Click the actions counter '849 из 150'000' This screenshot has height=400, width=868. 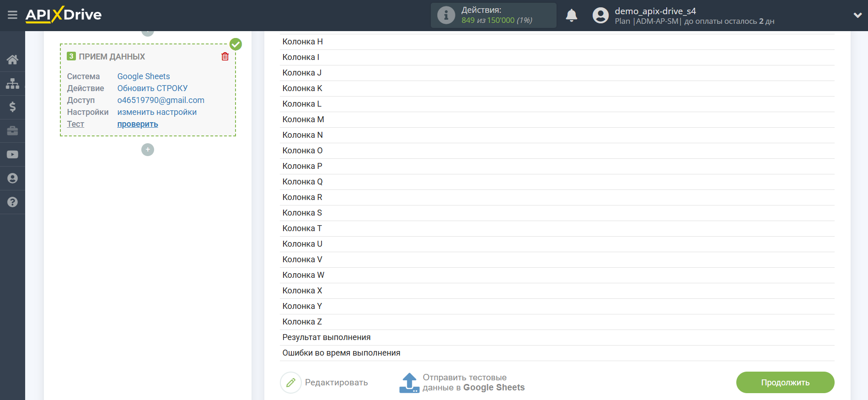[x=488, y=20]
